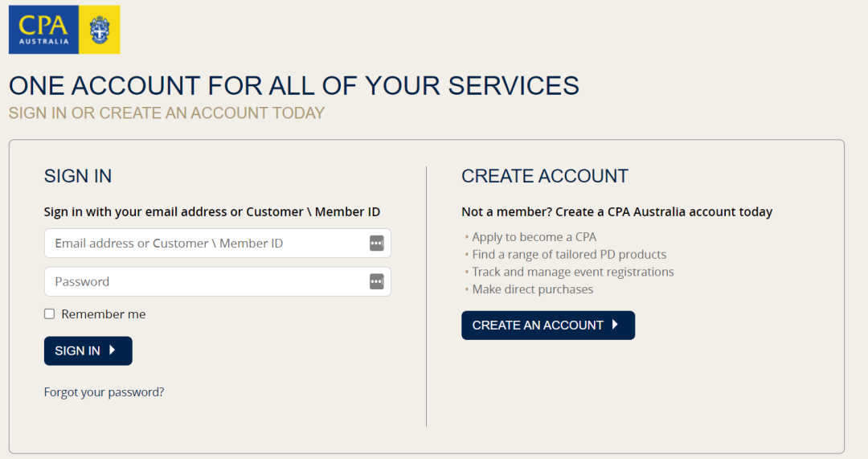Click the arrow on SIGN IN button
868x459 pixels.
[113, 350]
